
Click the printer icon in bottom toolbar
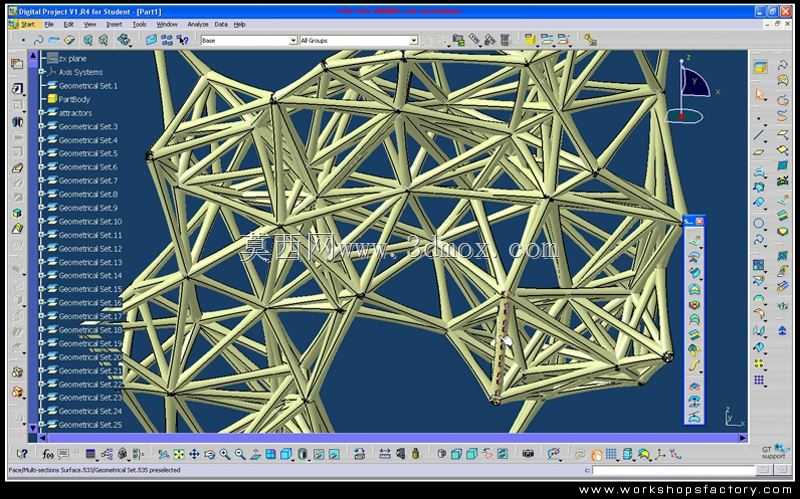(x=360, y=454)
